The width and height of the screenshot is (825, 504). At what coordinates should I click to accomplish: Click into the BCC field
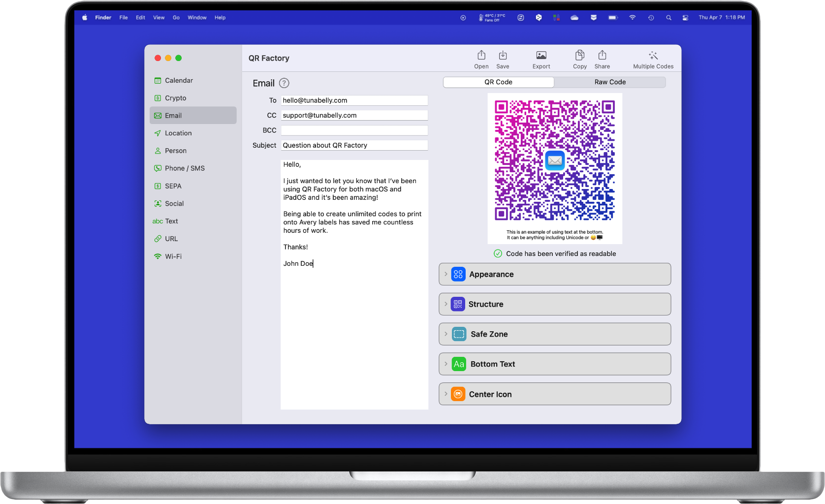pyautogui.click(x=354, y=130)
